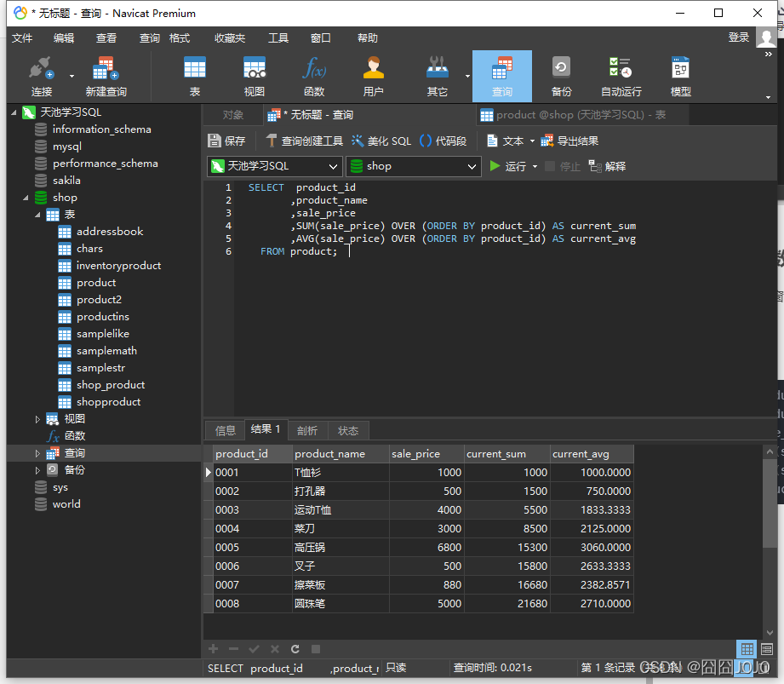Switch to grid view in status bar
The width and height of the screenshot is (784, 684).
click(x=747, y=649)
